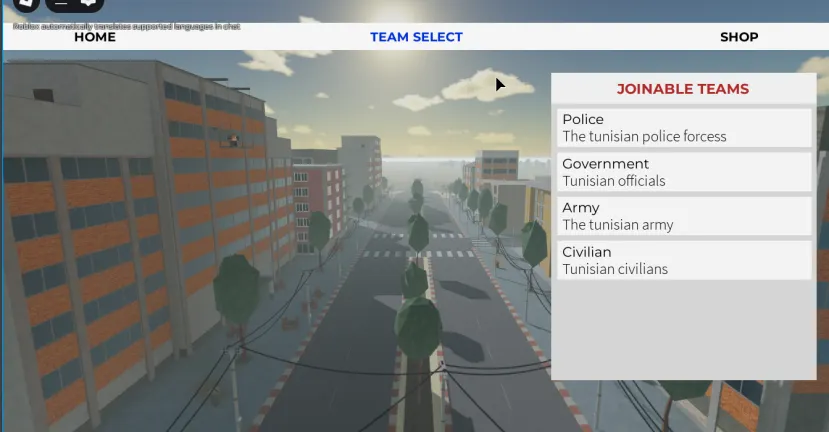The height and width of the screenshot is (432, 829).
Task: Go to the HOME tab
Action: click(x=95, y=37)
